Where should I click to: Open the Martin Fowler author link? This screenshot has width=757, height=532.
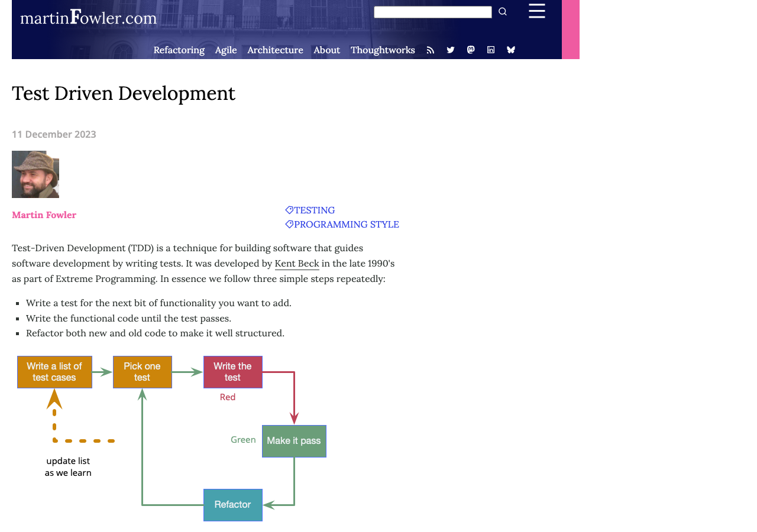44,215
